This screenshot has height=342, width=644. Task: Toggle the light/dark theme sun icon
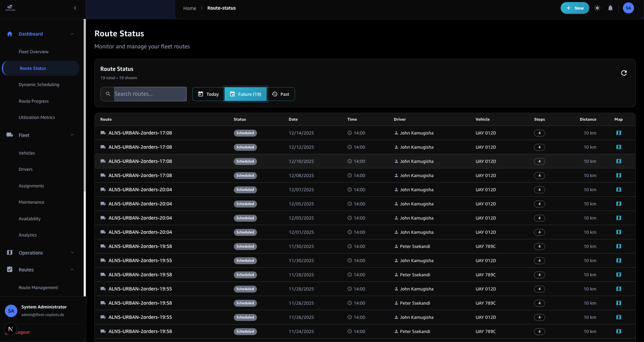pyautogui.click(x=597, y=8)
